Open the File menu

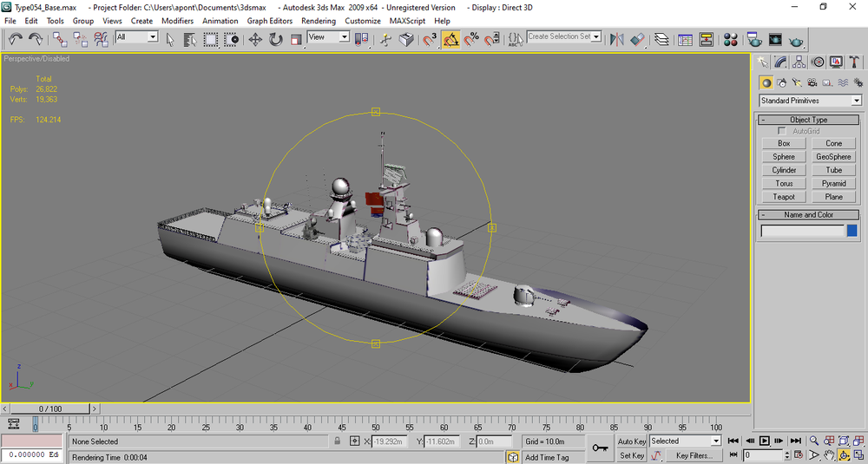(10, 21)
